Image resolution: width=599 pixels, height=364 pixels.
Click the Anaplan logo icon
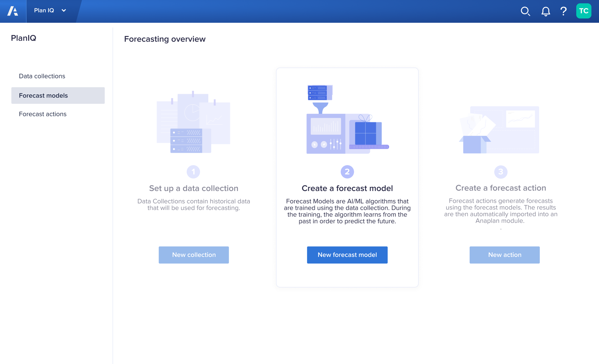pyautogui.click(x=13, y=11)
